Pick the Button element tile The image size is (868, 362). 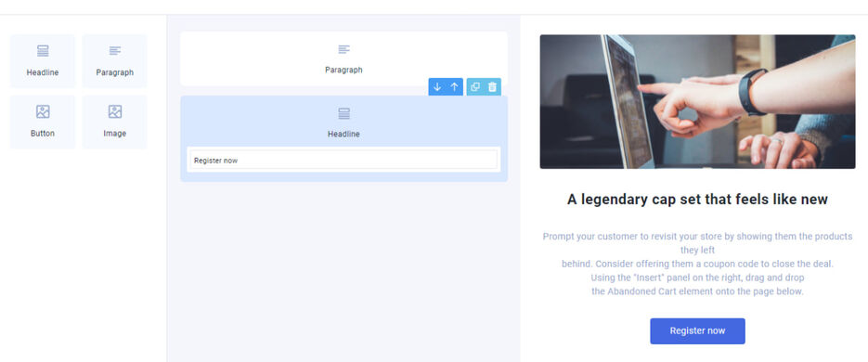43,122
